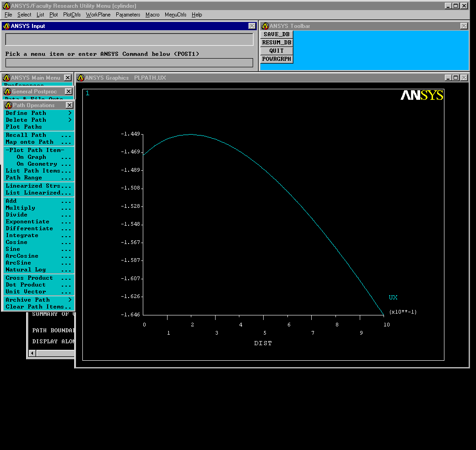Click the ANSYS icon in Main Menu title

pos(6,78)
